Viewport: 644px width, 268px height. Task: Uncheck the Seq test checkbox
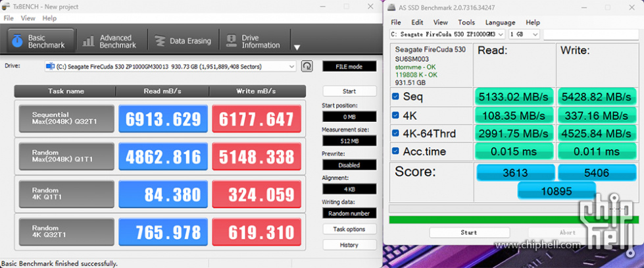[395, 97]
